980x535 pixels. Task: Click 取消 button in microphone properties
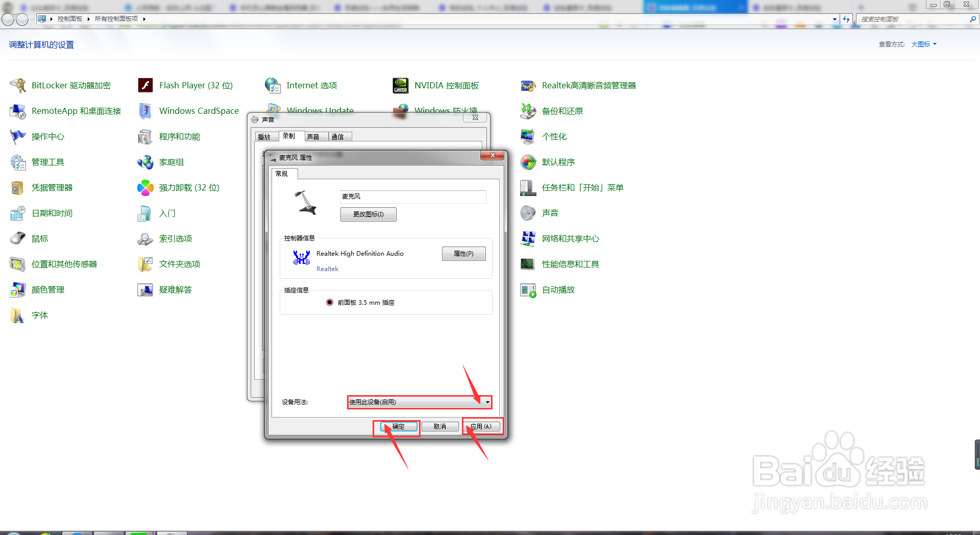click(x=440, y=427)
